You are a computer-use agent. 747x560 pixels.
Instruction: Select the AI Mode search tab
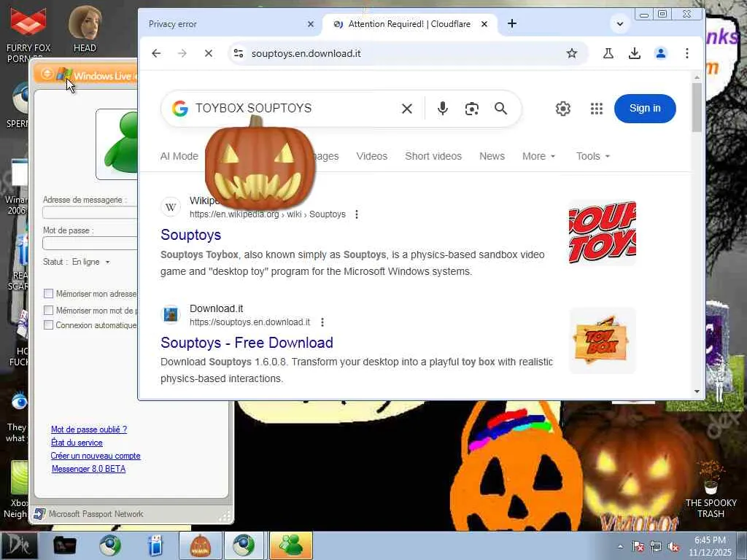click(179, 156)
